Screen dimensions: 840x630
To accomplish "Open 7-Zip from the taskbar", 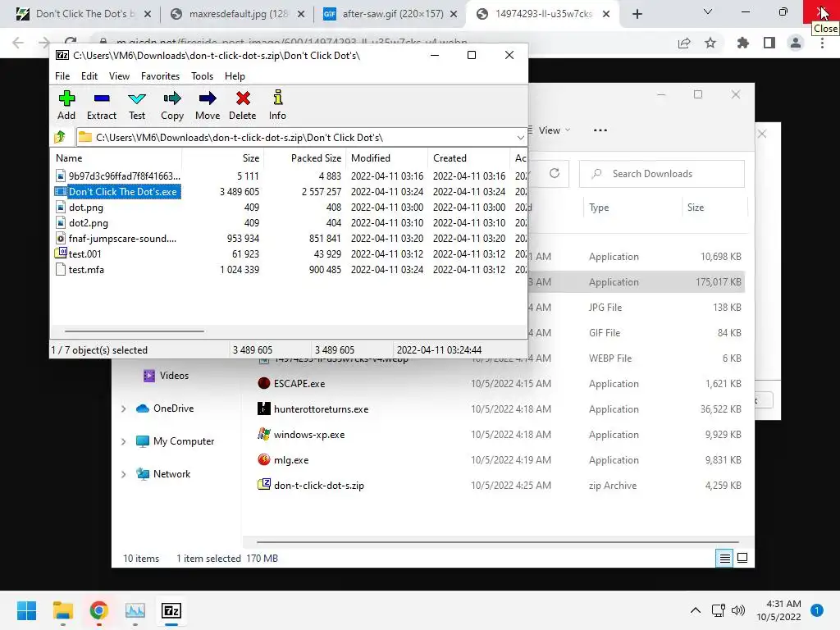I will (x=171, y=610).
